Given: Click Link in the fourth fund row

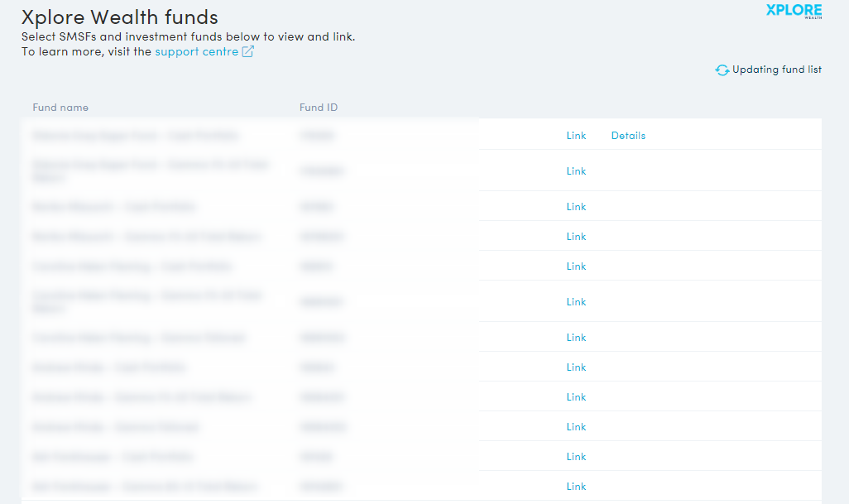Looking at the screenshot, I should pos(576,237).
